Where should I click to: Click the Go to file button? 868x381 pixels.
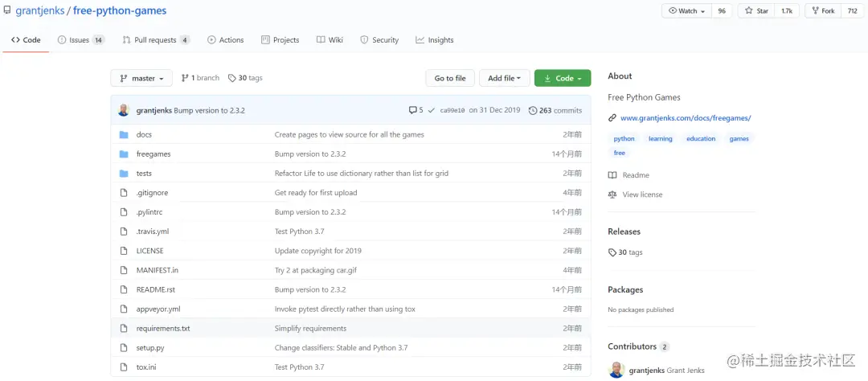pyautogui.click(x=450, y=78)
